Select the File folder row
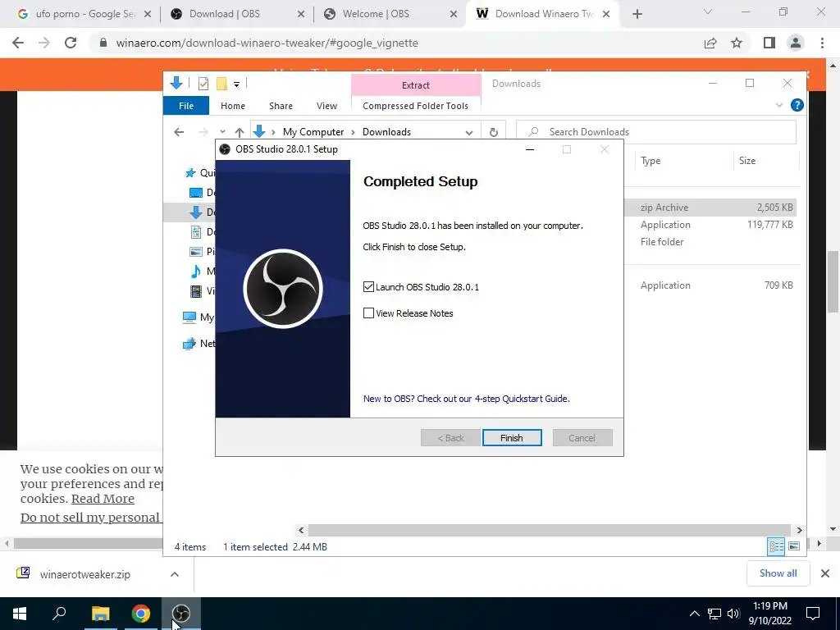The height and width of the screenshot is (630, 840). coord(710,242)
